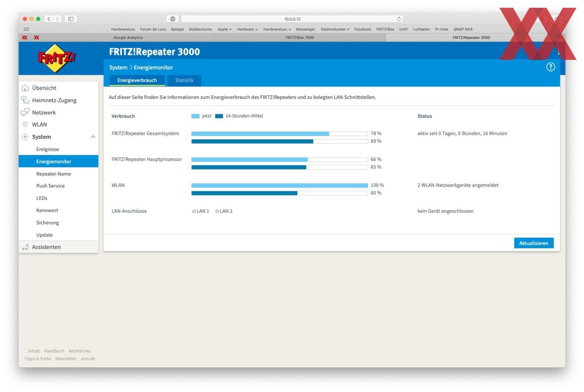
Task: Switch to the Google Analytics browser tab
Action: coord(128,37)
